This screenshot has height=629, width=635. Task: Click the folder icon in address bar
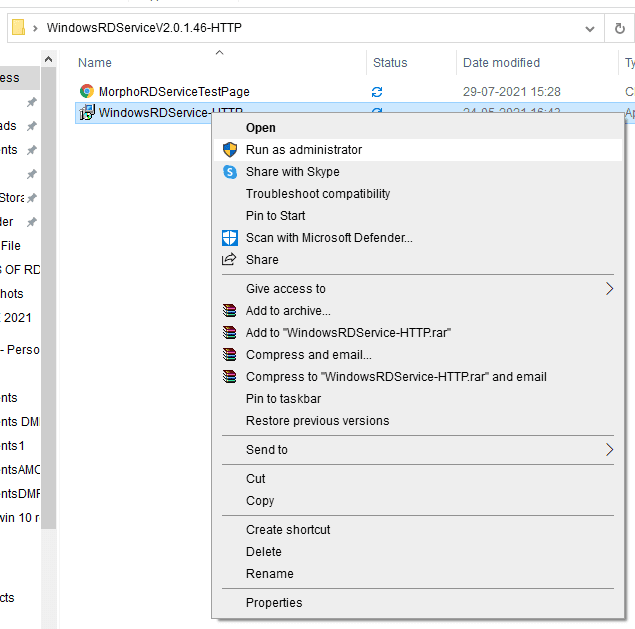click(x=18, y=28)
